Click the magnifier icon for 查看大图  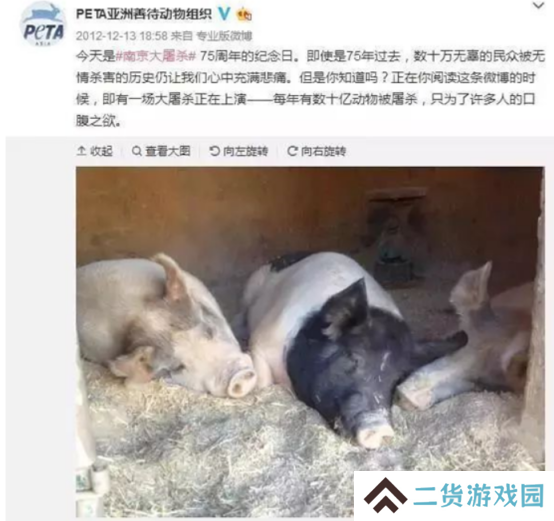point(137,151)
